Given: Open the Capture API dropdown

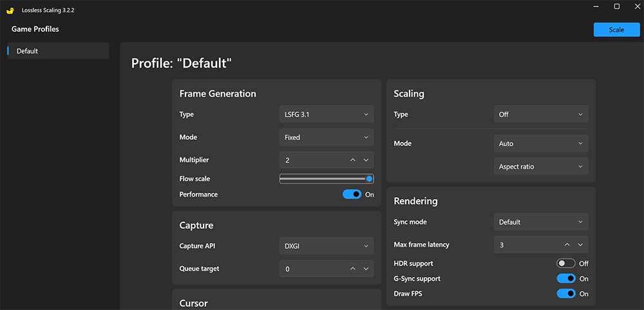Looking at the screenshot, I should coord(327,246).
